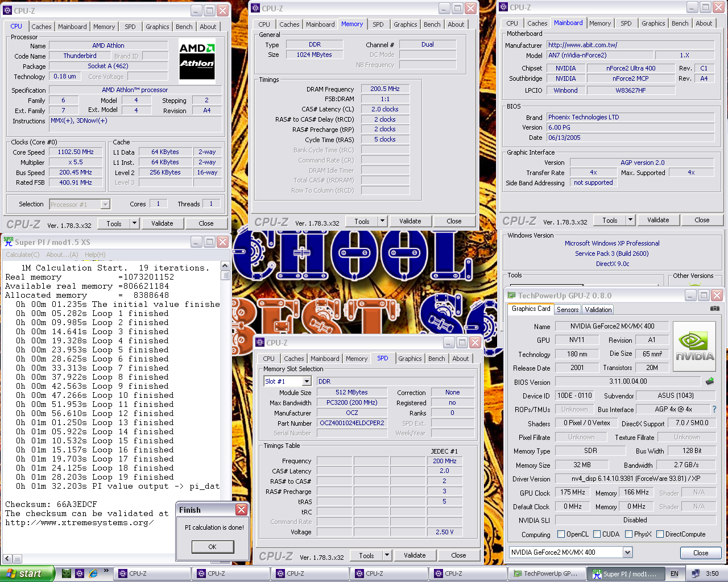Image resolution: width=728 pixels, height=582 pixels.
Task: Open Help(H) menu in Super PI
Action: point(95,255)
